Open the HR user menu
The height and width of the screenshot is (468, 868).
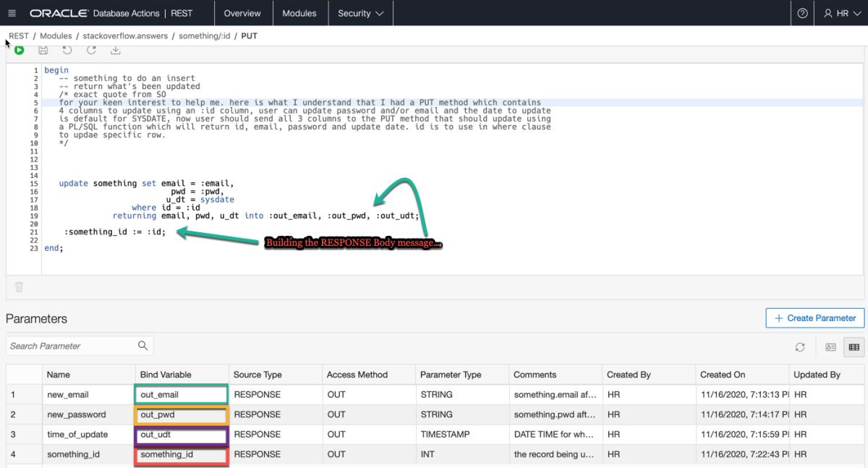coord(841,13)
